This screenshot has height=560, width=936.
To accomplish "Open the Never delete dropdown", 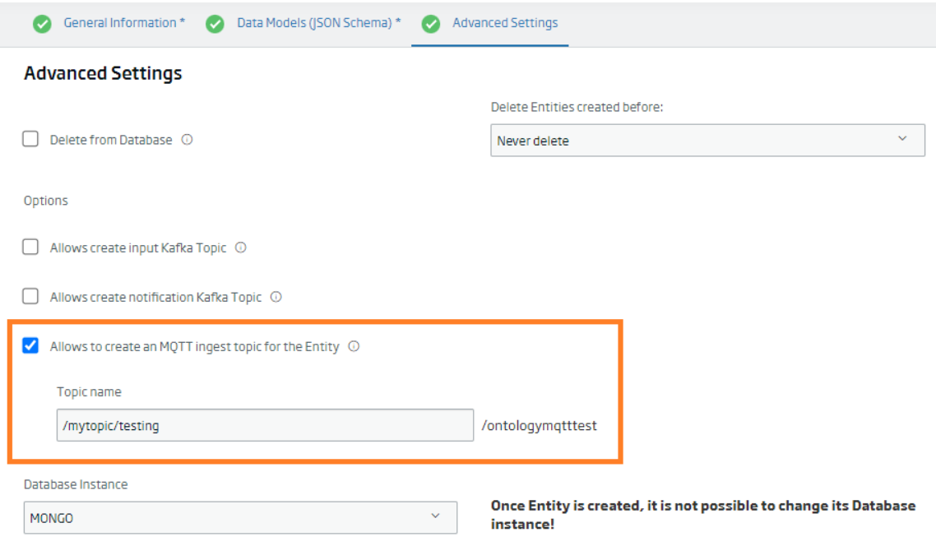I will tap(707, 141).
